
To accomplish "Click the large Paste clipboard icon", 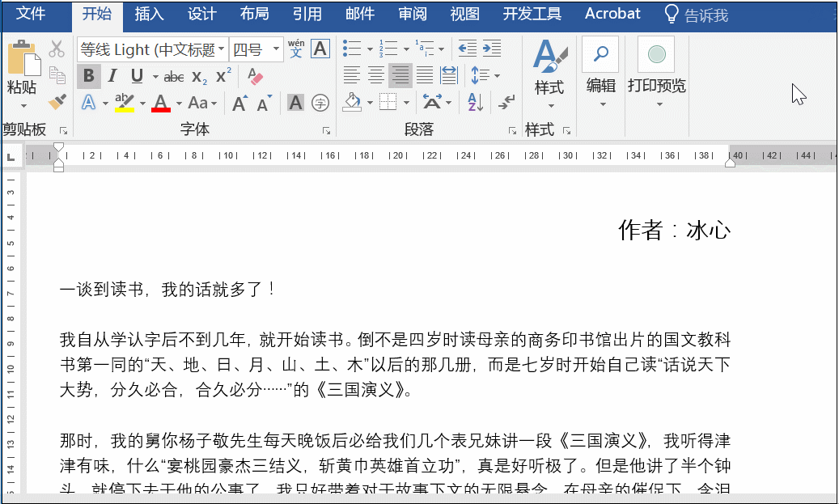I will (24, 57).
